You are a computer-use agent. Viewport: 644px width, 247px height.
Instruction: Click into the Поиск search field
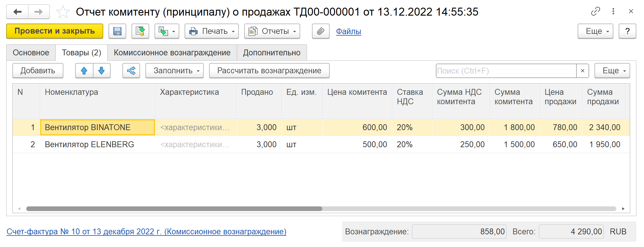(505, 71)
